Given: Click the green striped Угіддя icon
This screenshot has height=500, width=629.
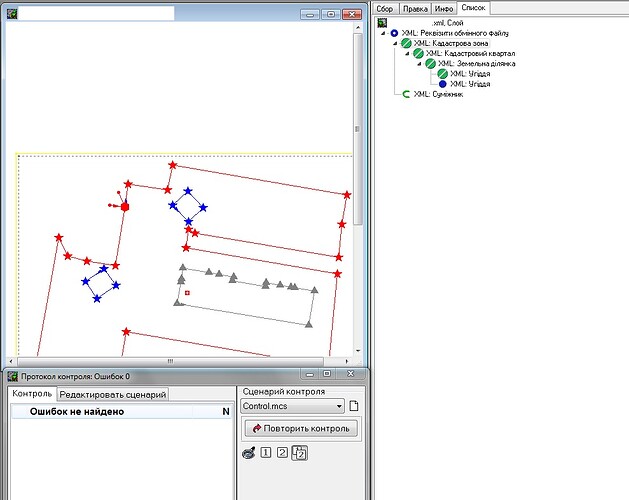Looking at the screenshot, I should coord(442,73).
